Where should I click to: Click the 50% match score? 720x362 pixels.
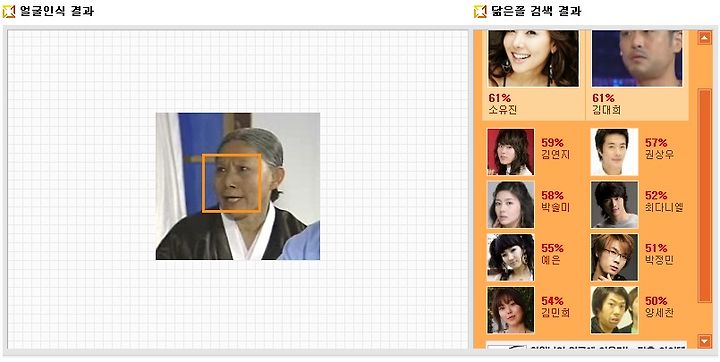[656, 301]
